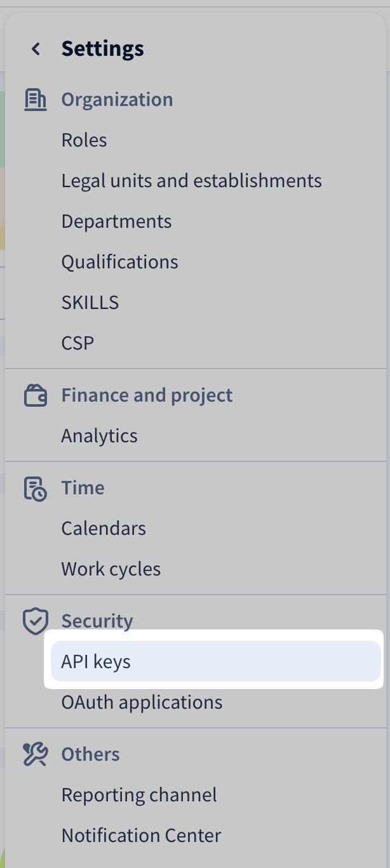
Task: Open Analytics under Finance and project
Action: (99, 436)
